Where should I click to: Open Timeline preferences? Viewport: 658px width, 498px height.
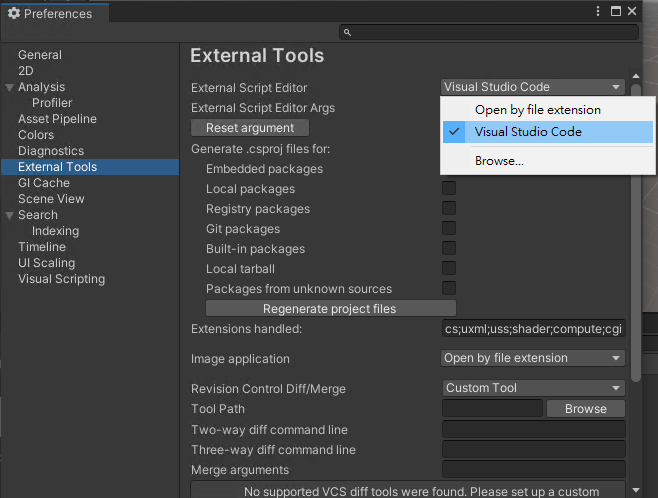coord(42,247)
